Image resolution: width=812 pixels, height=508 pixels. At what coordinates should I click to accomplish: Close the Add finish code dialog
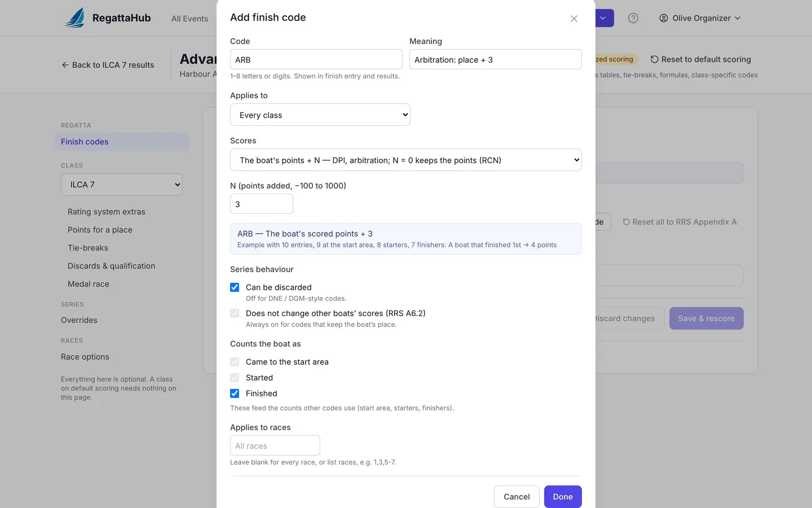coord(573,19)
